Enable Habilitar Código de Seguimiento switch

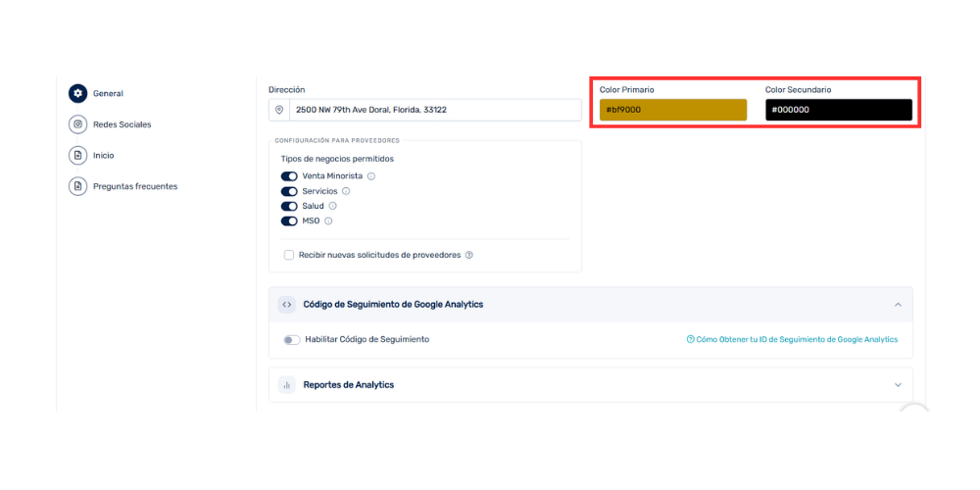292,340
